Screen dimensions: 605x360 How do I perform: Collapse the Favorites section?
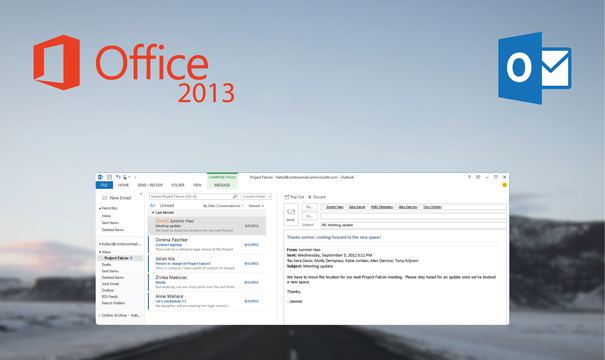[100, 208]
